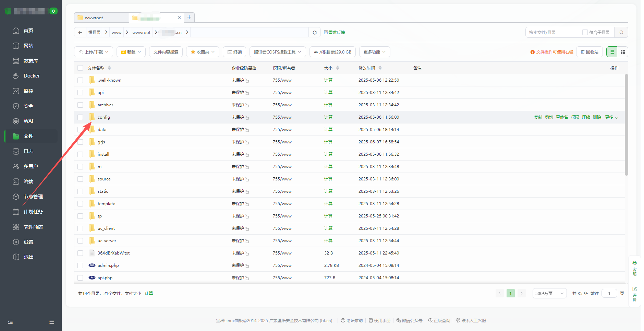
Task: Select the list view icon
Action: (612, 52)
